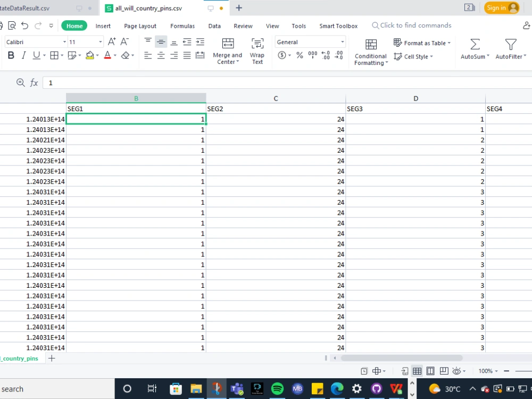
Task: Expand the font color dropdown arrow
Action: pos(115,55)
